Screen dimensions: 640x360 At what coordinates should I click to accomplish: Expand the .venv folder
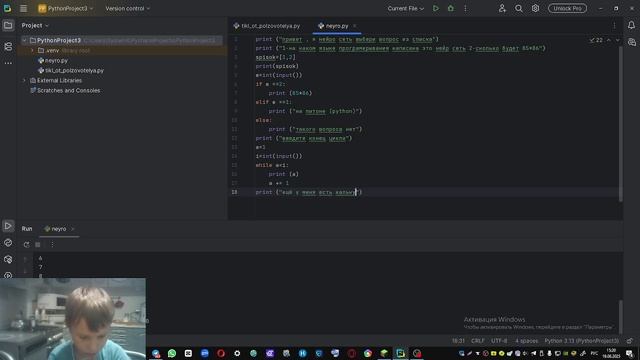pos(32,51)
